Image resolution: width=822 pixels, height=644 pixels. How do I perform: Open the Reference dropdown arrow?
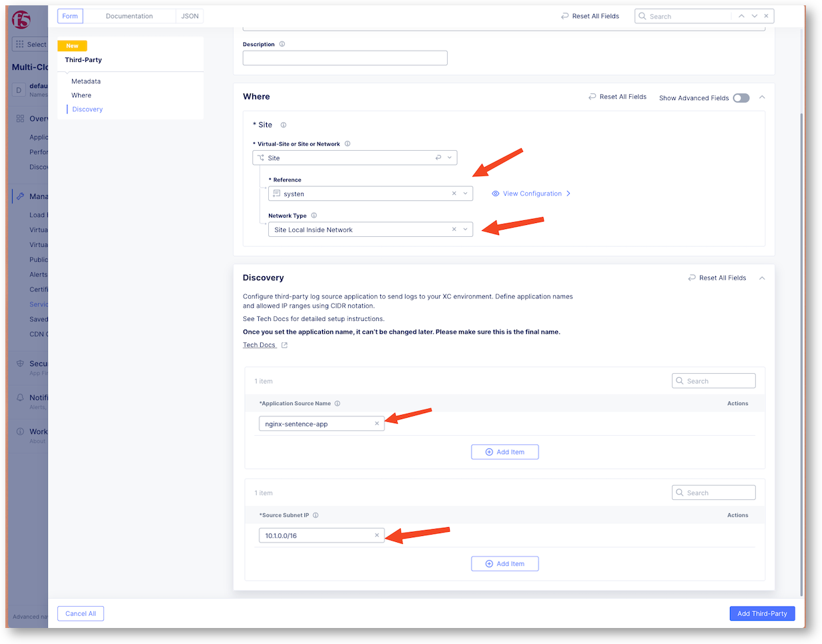pyautogui.click(x=466, y=194)
